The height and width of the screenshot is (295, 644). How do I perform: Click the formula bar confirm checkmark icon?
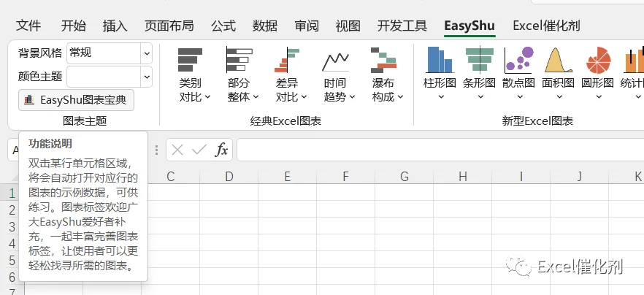pos(199,150)
